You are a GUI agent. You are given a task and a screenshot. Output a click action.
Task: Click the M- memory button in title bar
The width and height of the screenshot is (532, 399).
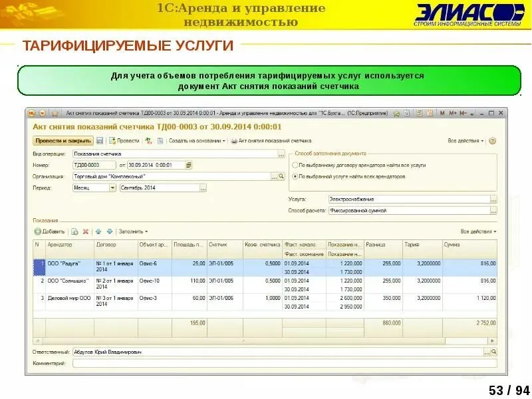point(464,113)
